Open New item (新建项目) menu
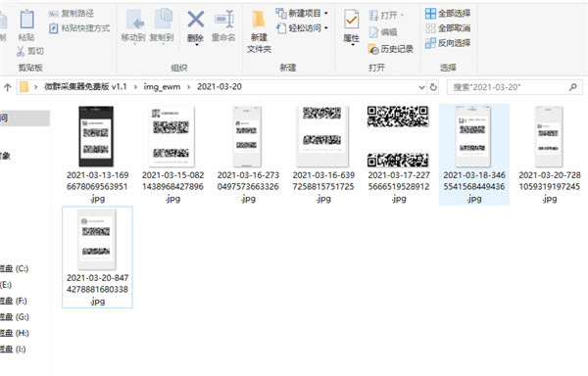Screen dimensions: 588x376 point(302,14)
